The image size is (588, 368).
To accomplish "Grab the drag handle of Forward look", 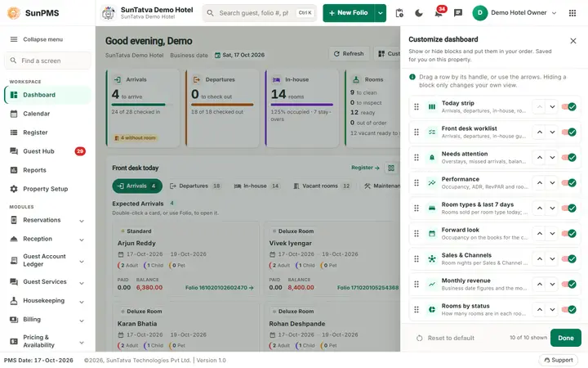I will (x=416, y=234).
